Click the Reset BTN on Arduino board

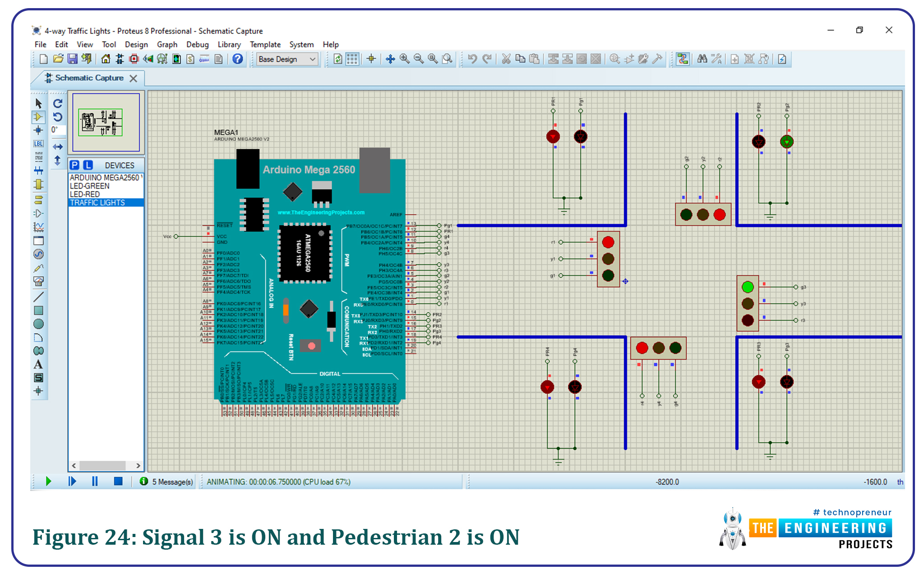311,346
